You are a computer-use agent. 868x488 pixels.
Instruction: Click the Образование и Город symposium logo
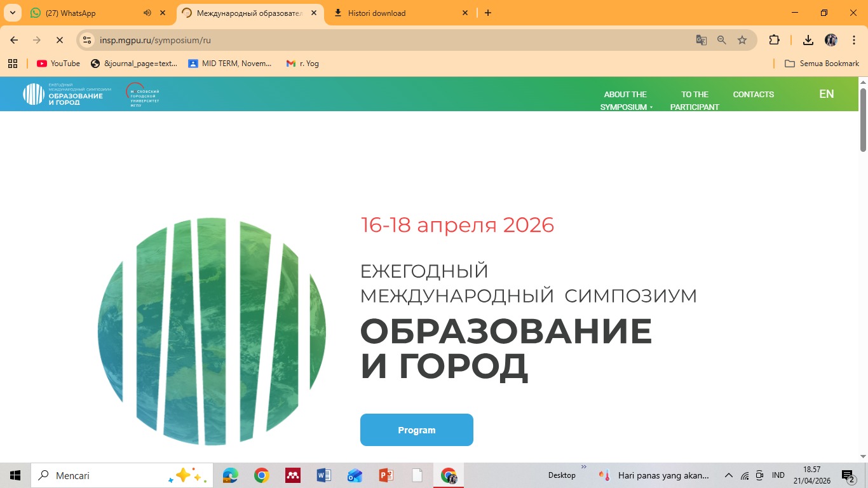[67, 94]
